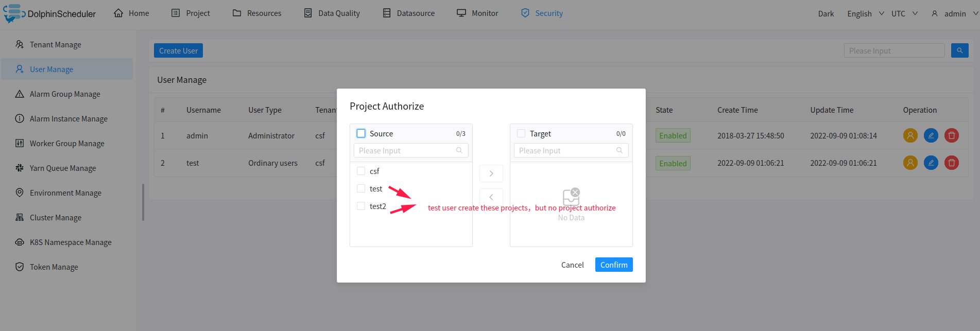The image size is (980, 331).
Task: Click the Username column header
Action: pyautogui.click(x=203, y=110)
